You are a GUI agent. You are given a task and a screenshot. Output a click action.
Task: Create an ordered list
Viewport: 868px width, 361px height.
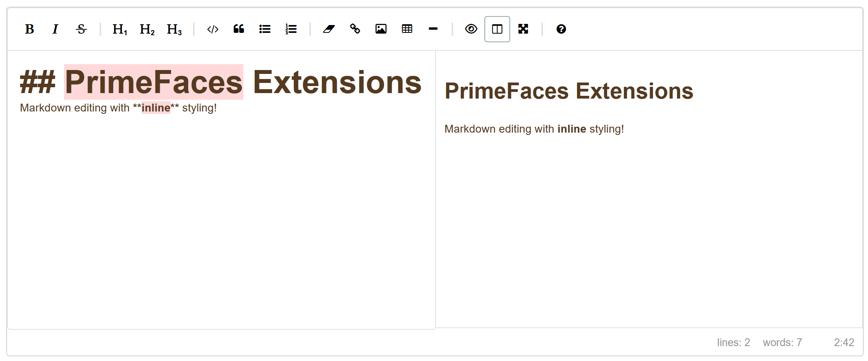point(291,29)
